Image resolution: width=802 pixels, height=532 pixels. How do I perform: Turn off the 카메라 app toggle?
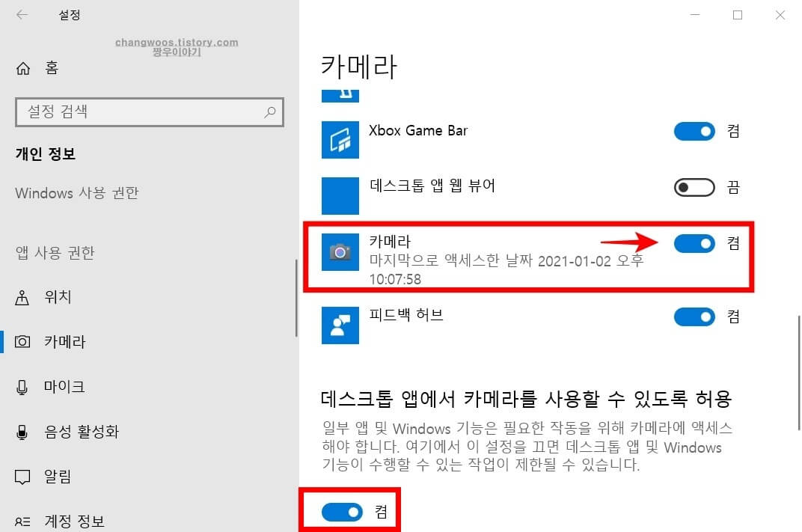694,244
